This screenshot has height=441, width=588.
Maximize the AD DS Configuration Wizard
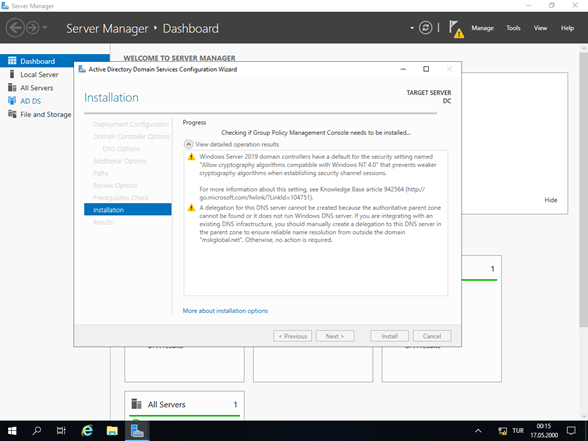coord(426,69)
